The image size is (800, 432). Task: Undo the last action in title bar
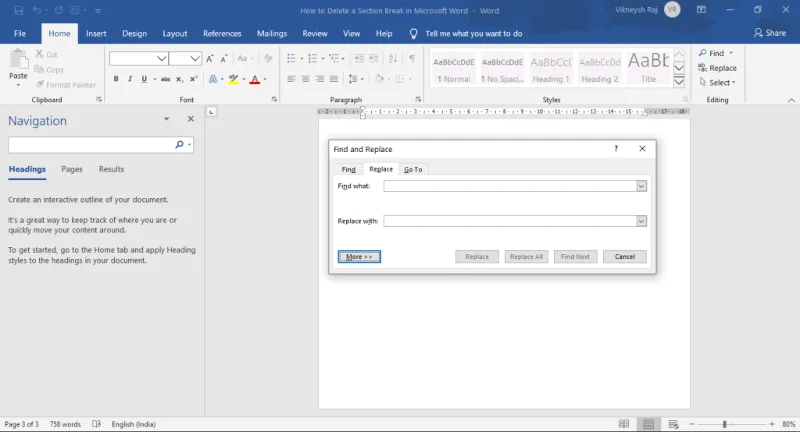tap(37, 10)
